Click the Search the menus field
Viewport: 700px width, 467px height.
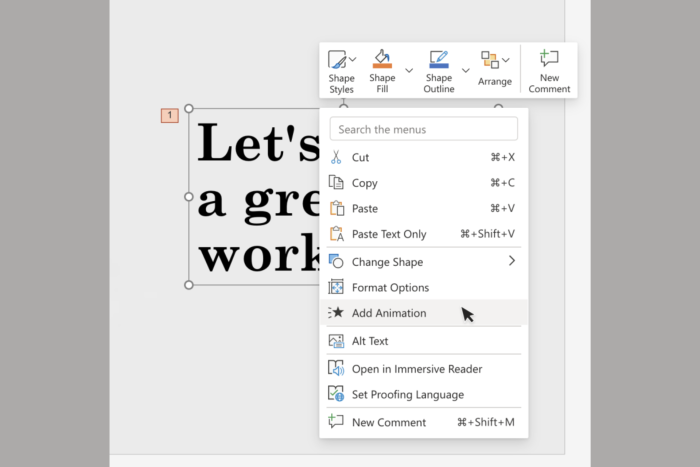(x=424, y=129)
